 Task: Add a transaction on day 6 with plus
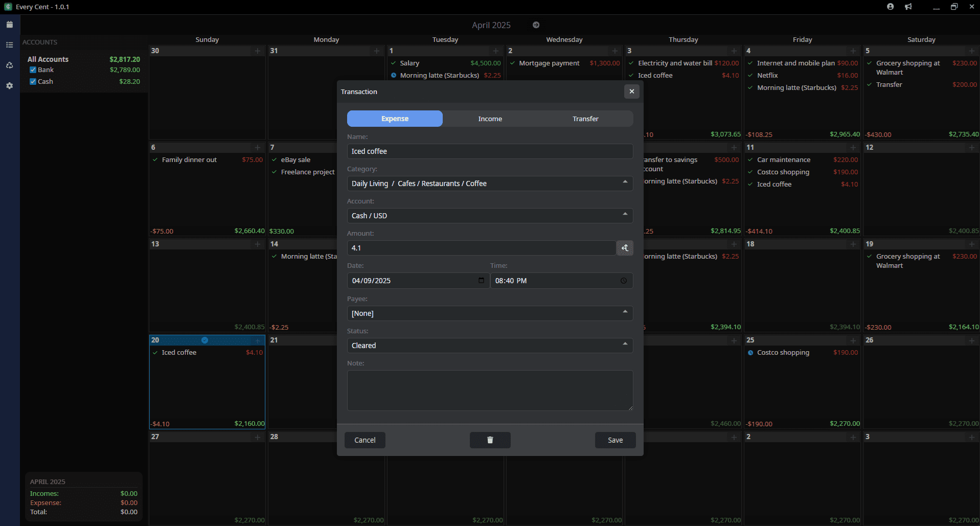click(x=258, y=148)
